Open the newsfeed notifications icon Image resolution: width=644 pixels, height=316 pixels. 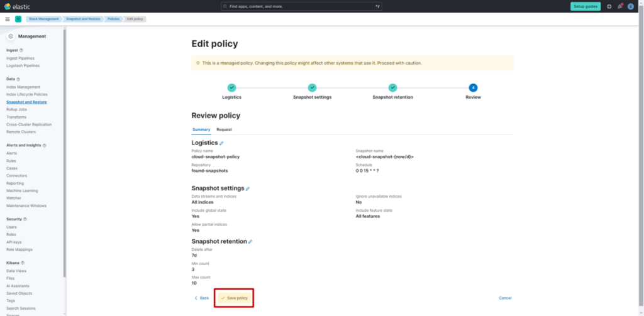(619, 6)
